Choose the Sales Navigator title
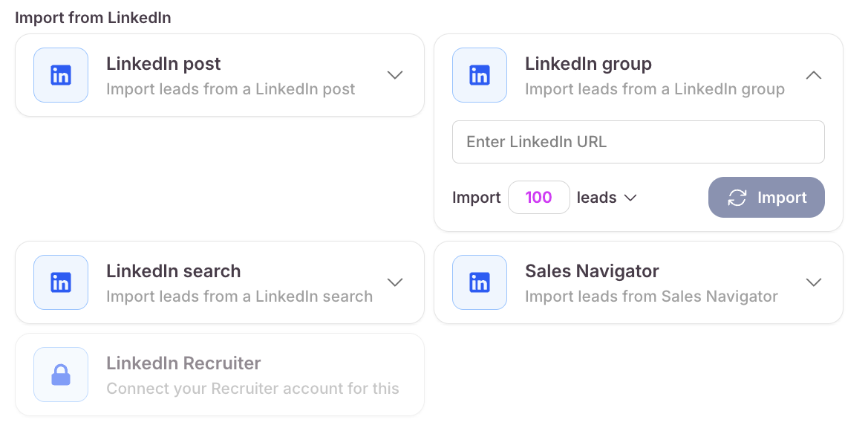868x434 pixels. pyautogui.click(x=592, y=271)
